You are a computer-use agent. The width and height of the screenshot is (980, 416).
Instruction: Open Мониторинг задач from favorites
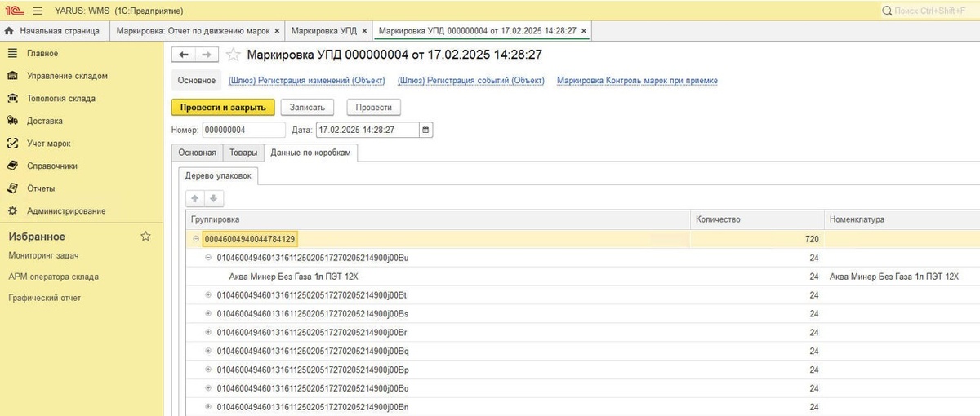coord(44,255)
